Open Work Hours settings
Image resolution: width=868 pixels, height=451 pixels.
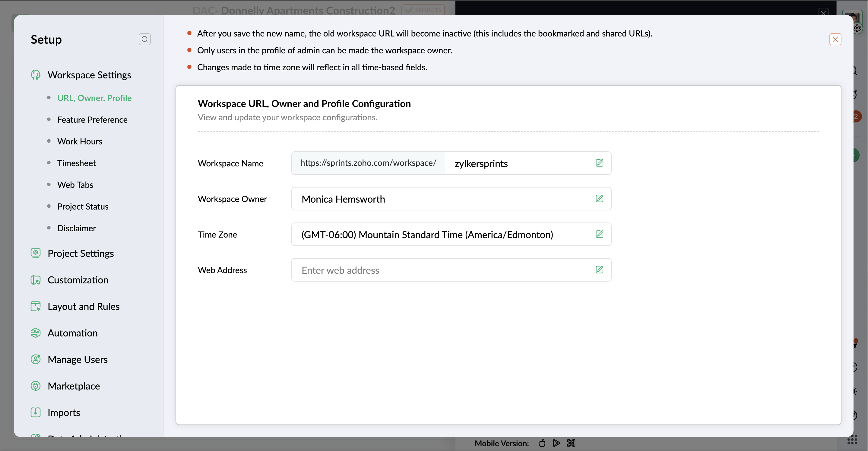[x=80, y=141]
